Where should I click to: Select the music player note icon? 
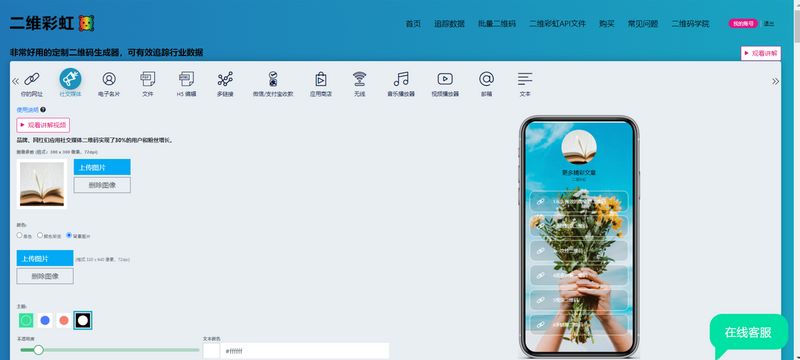tap(401, 79)
